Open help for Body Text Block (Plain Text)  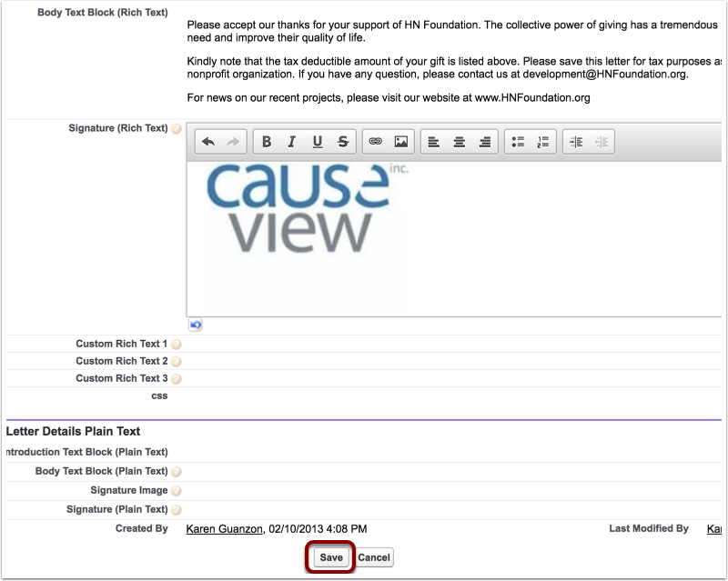[176, 472]
